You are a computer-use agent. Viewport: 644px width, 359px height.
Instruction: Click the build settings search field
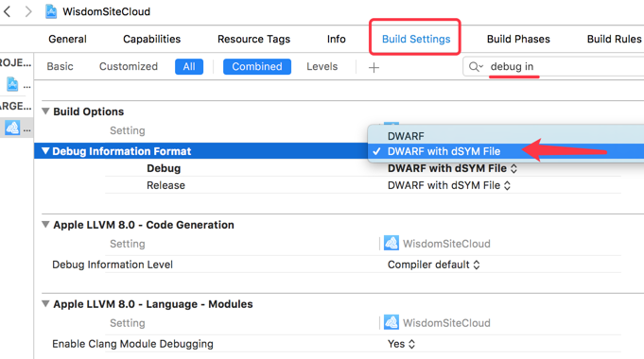pos(553,66)
